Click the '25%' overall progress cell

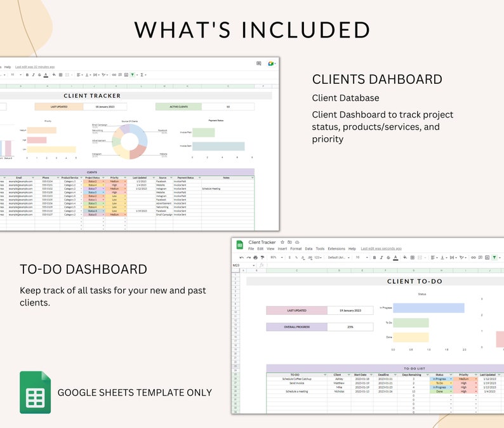click(x=350, y=327)
